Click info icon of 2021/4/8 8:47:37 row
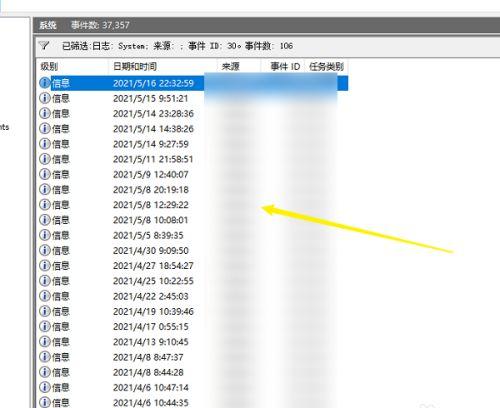The height and width of the screenshot is (408, 500). (x=45, y=357)
